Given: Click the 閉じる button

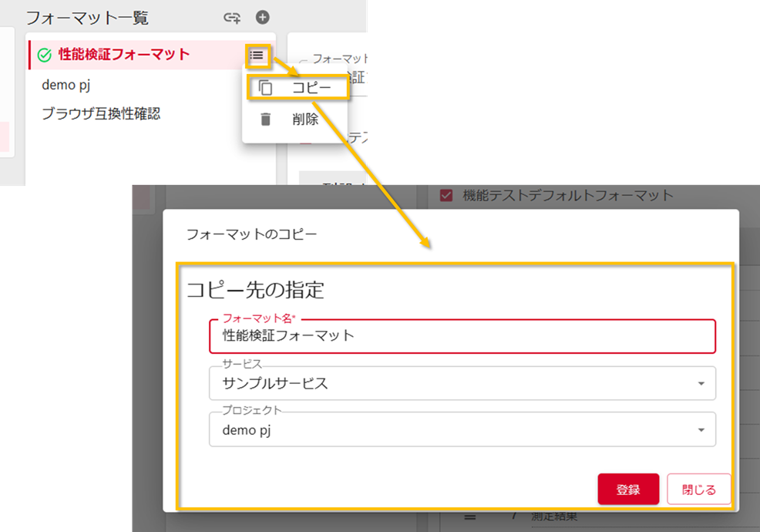Looking at the screenshot, I should 698,488.
